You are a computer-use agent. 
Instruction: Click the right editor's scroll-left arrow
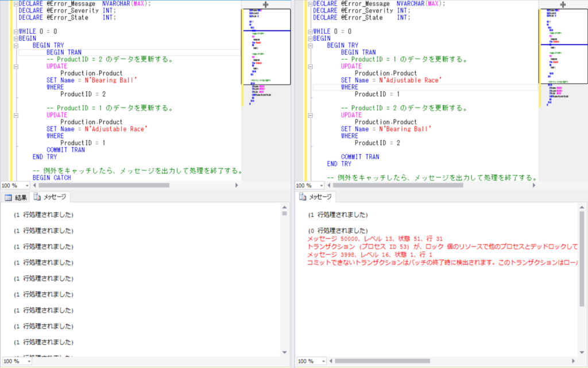click(329, 185)
